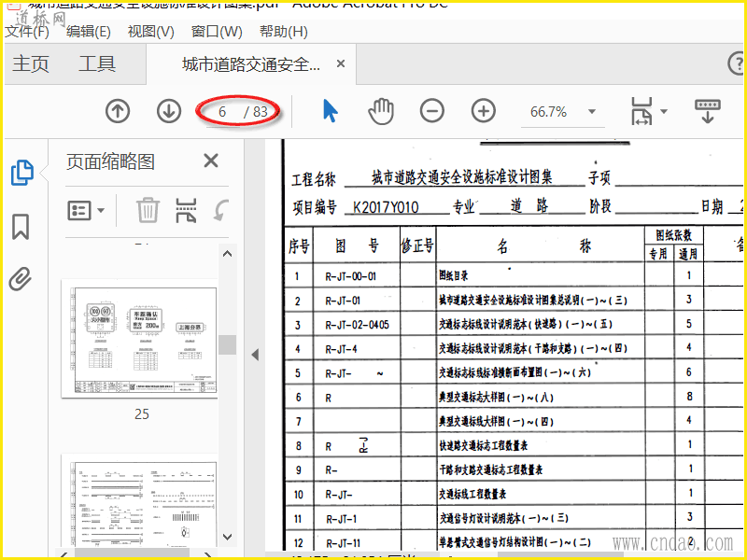Viewport: 747px width, 560px height.
Task: Rotate page using the curved arrow icon
Action: click(x=220, y=210)
